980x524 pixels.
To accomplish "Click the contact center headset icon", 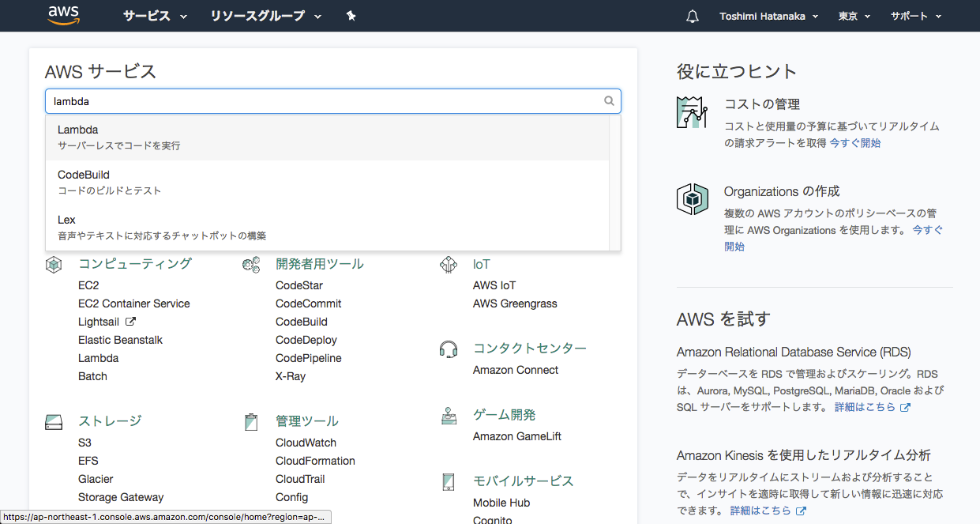I will [449, 349].
